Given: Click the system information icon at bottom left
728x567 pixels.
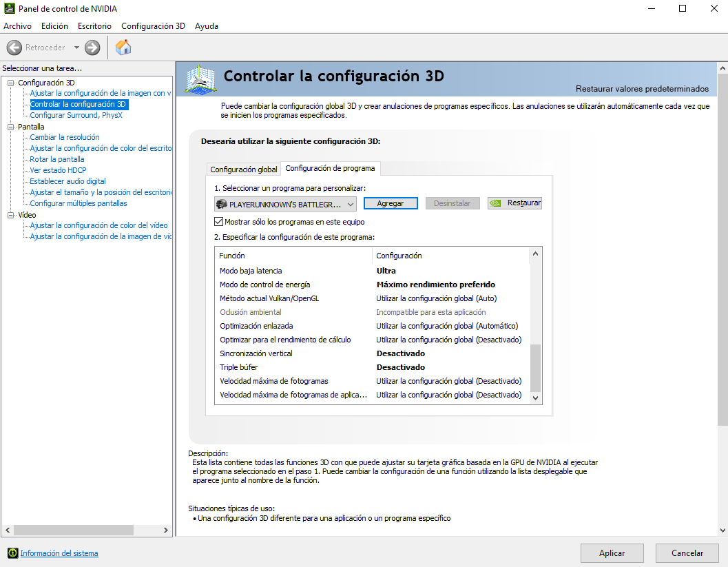Looking at the screenshot, I should pos(12,553).
